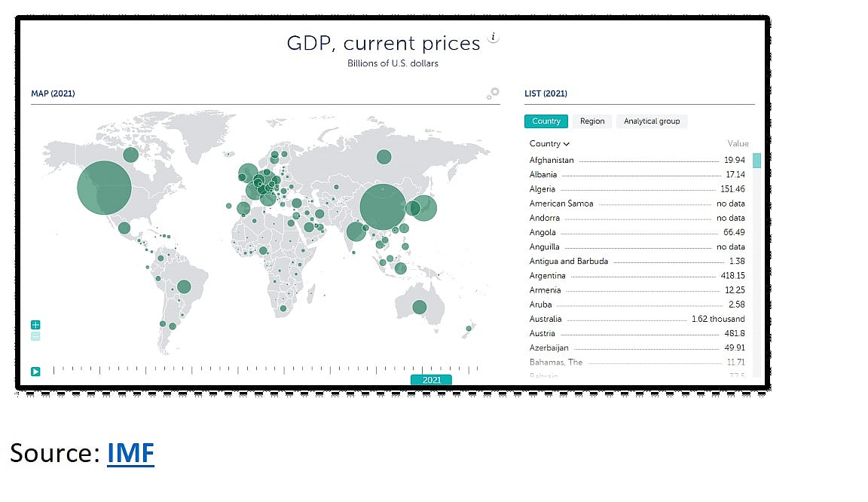This screenshot has width=868, height=502.
Task: Click the large China GDP bubble
Action: (383, 207)
